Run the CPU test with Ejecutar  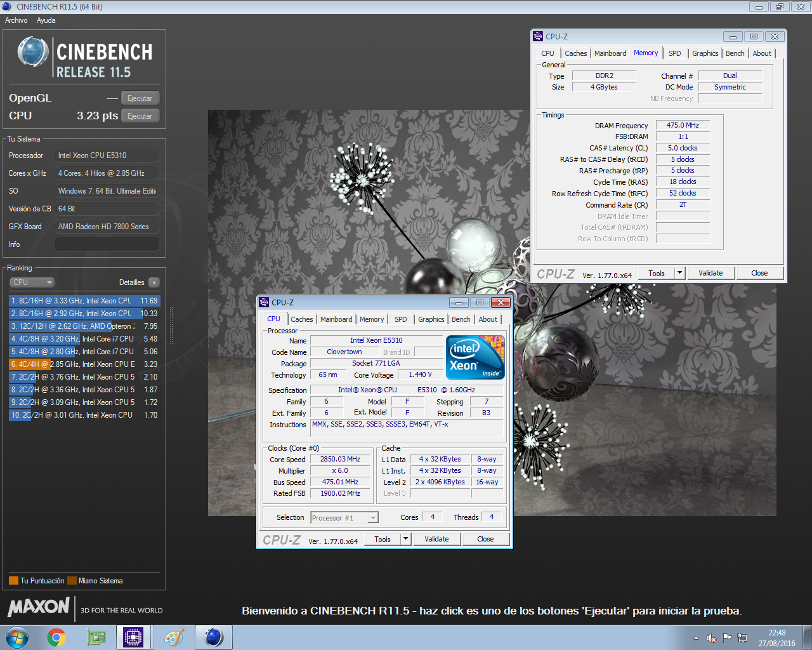[140, 116]
